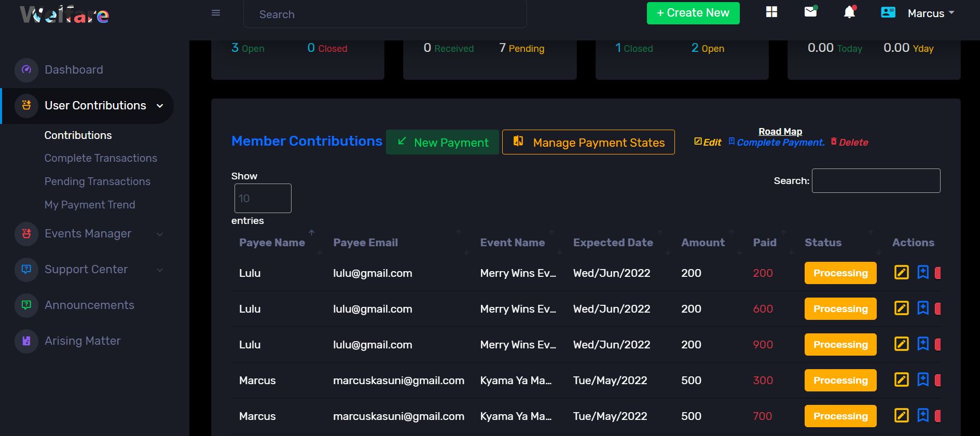980x436 pixels.
Task: Click edit icon for Marcus 700 row
Action: (902, 416)
